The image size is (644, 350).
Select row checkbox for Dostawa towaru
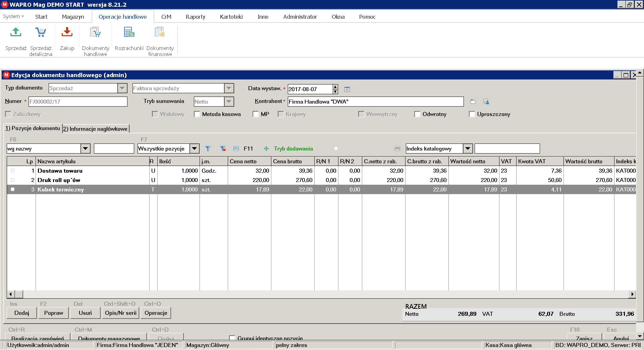pos(13,171)
